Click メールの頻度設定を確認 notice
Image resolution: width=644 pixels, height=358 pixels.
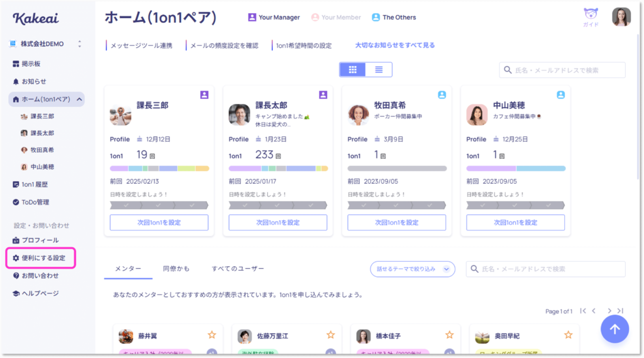tap(225, 46)
